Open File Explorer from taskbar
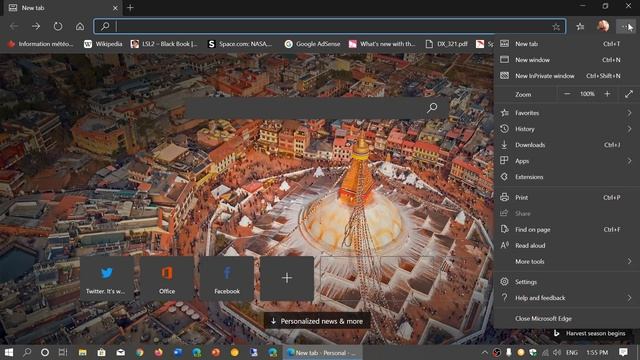This screenshot has height=360, width=640. click(x=82, y=352)
